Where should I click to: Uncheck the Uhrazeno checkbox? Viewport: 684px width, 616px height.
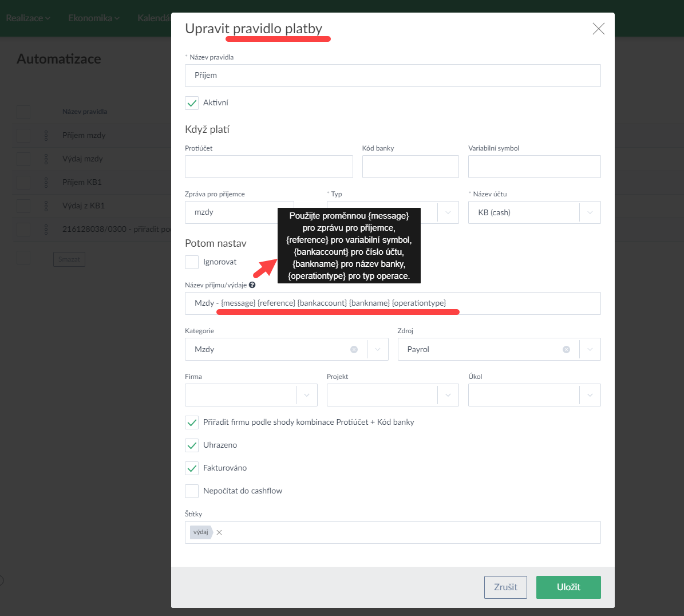pos(192,445)
